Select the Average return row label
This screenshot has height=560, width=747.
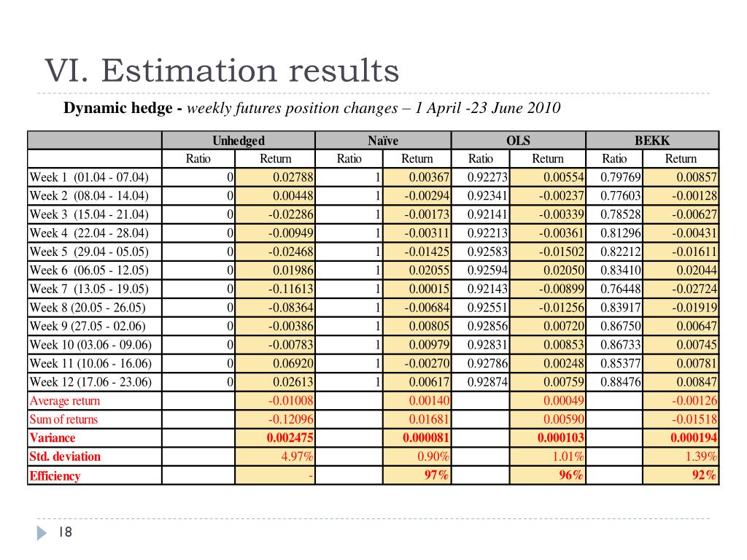tap(65, 401)
